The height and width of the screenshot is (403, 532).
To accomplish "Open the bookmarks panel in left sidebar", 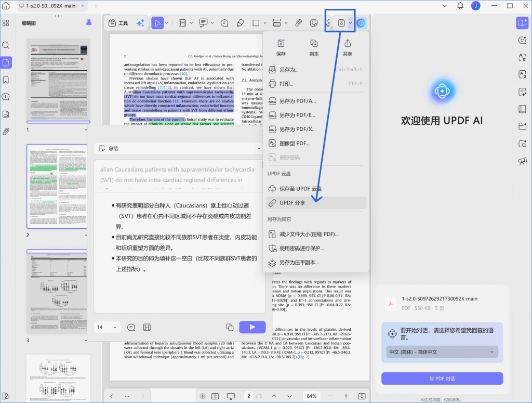I will pyautogui.click(x=6, y=80).
